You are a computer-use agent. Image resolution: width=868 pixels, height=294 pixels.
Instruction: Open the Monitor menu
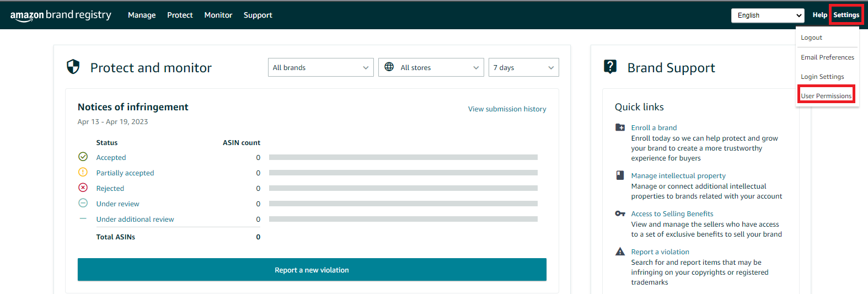[218, 15]
